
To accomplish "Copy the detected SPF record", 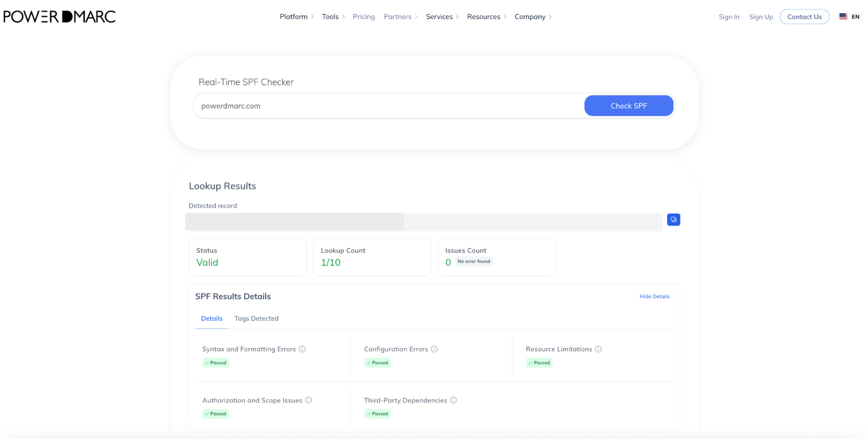I will point(673,220).
